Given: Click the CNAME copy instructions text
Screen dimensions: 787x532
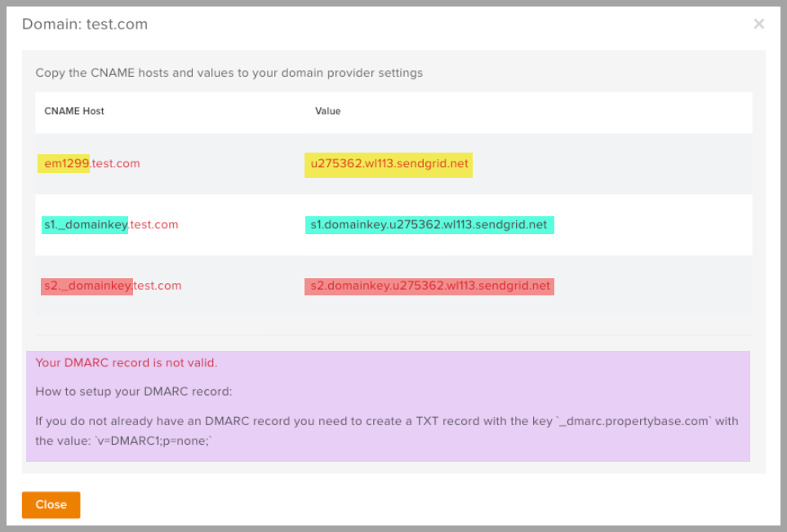Looking at the screenshot, I should [x=229, y=73].
